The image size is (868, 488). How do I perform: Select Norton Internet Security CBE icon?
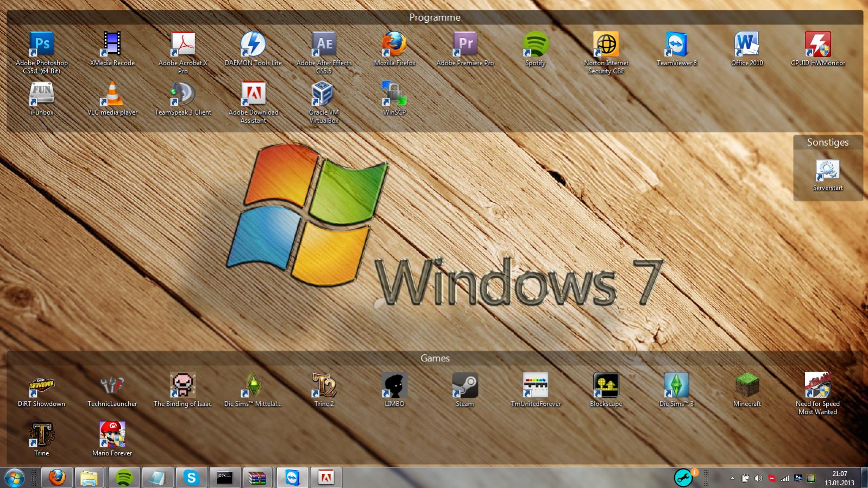[606, 52]
